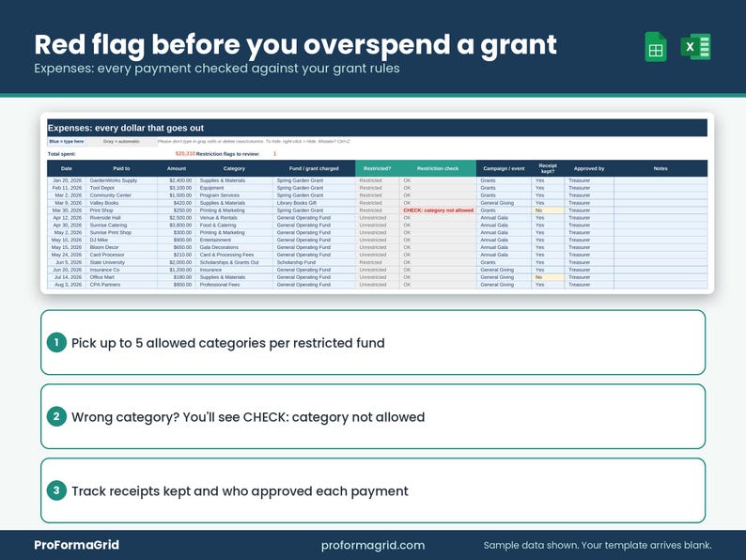The height and width of the screenshot is (560, 746).
Task: Click the Library Books Gift fund cell
Action: [x=314, y=203]
